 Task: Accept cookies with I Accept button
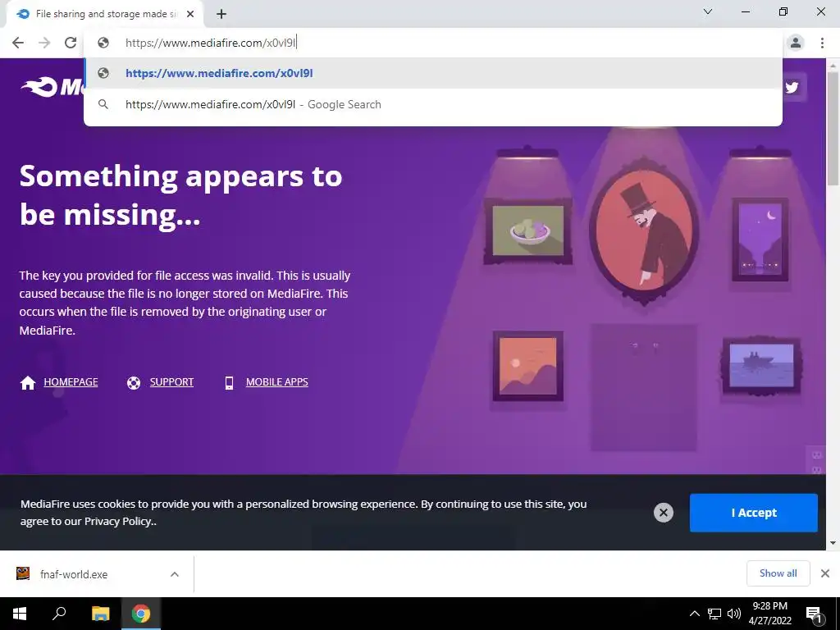(754, 513)
